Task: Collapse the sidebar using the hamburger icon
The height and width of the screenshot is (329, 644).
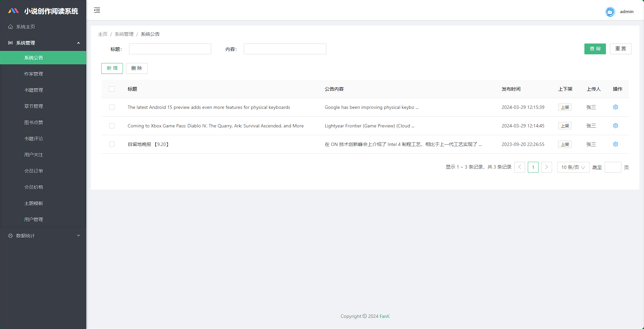Action: coord(97,10)
